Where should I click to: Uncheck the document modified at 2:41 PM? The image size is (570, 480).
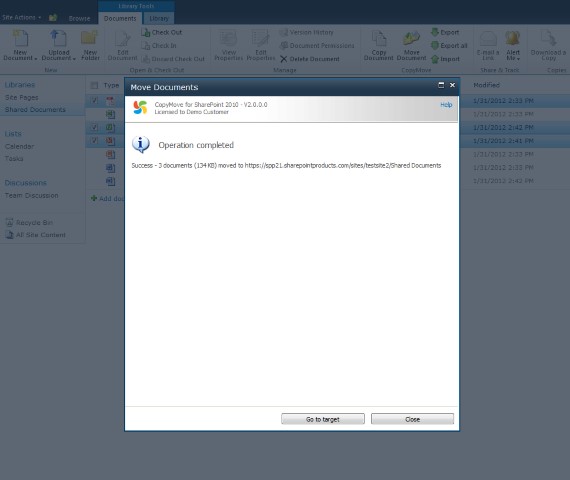(x=95, y=141)
